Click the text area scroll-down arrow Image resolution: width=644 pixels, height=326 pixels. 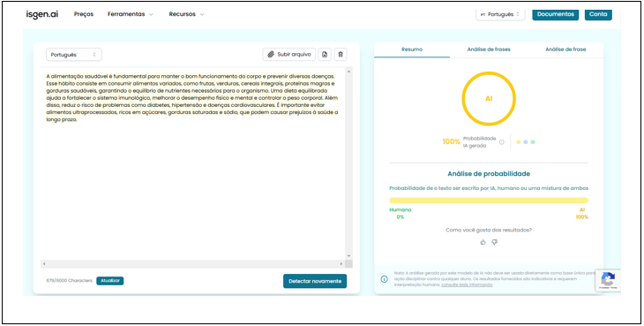[349, 256]
